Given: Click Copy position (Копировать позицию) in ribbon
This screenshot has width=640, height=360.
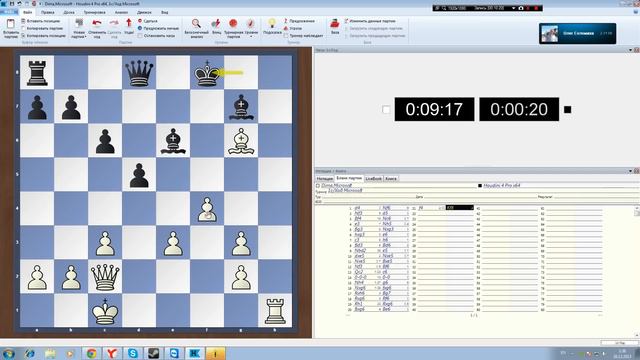Looking at the screenshot, I should point(43,36).
